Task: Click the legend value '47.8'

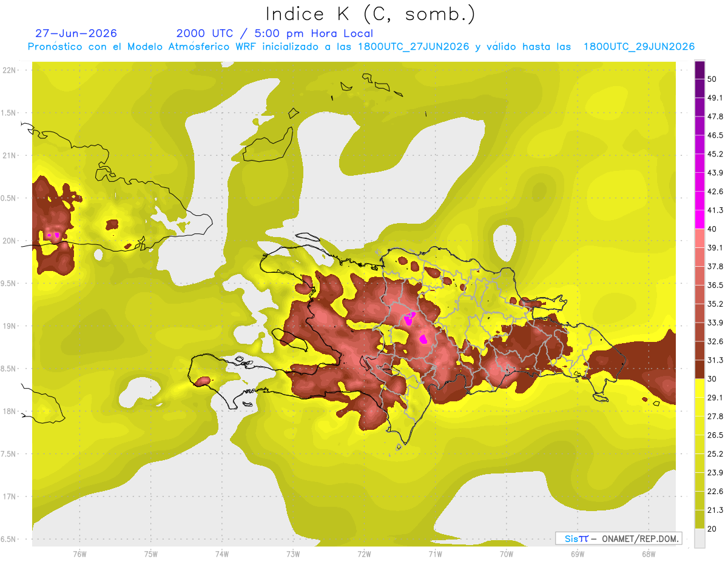Action: pyautogui.click(x=715, y=116)
